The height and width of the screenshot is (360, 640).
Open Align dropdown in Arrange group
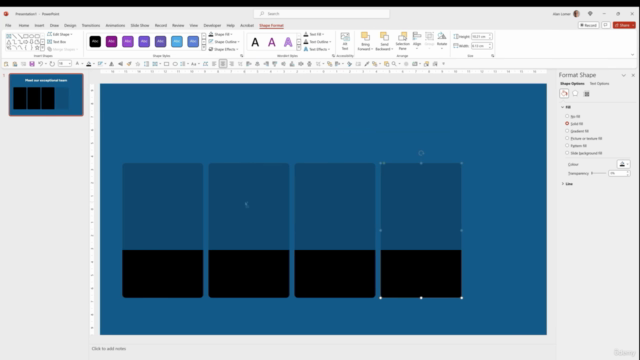(417, 40)
